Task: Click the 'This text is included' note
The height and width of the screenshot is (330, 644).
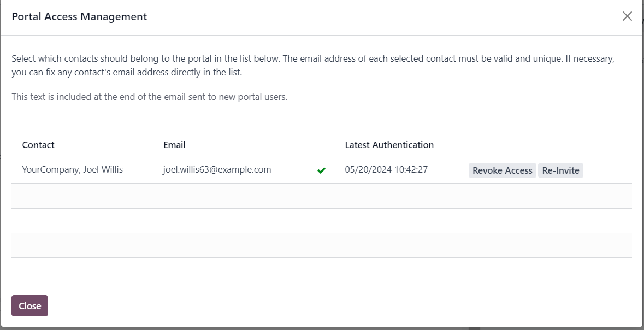Action: pyautogui.click(x=150, y=97)
